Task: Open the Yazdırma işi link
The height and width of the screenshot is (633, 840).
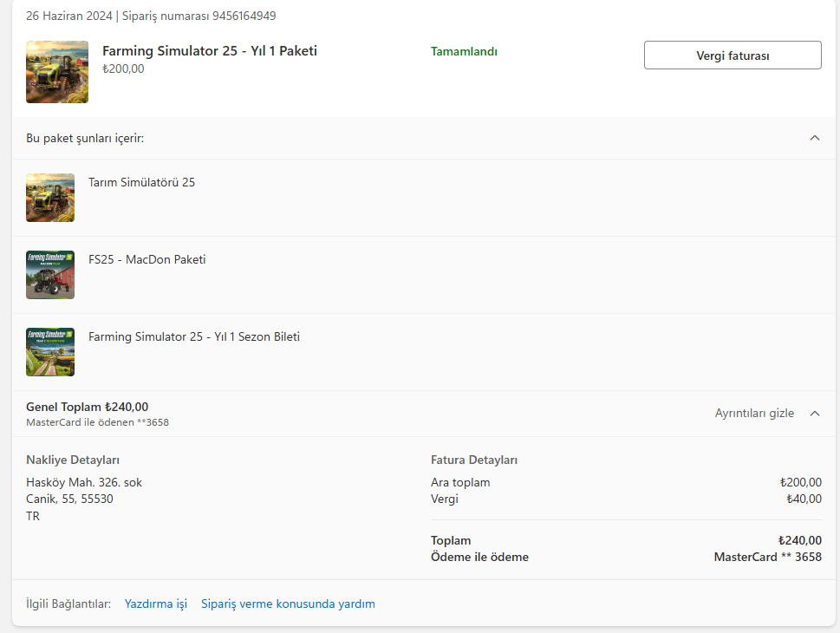Action: 156,604
